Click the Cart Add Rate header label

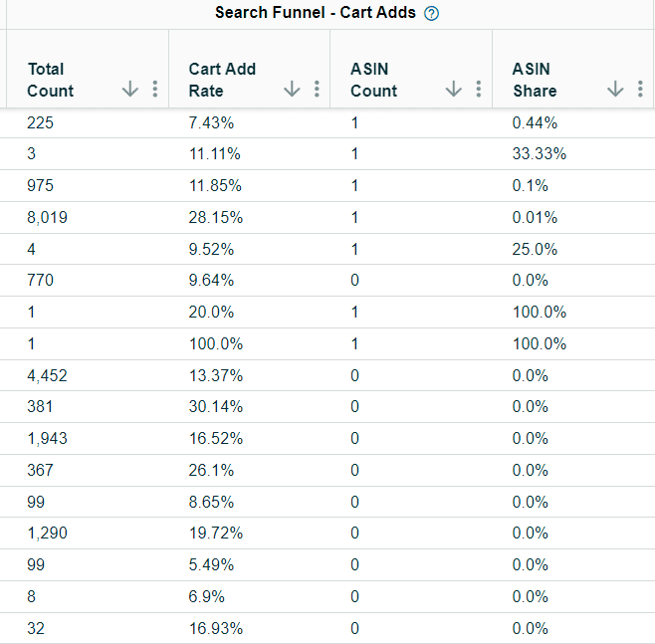222,80
